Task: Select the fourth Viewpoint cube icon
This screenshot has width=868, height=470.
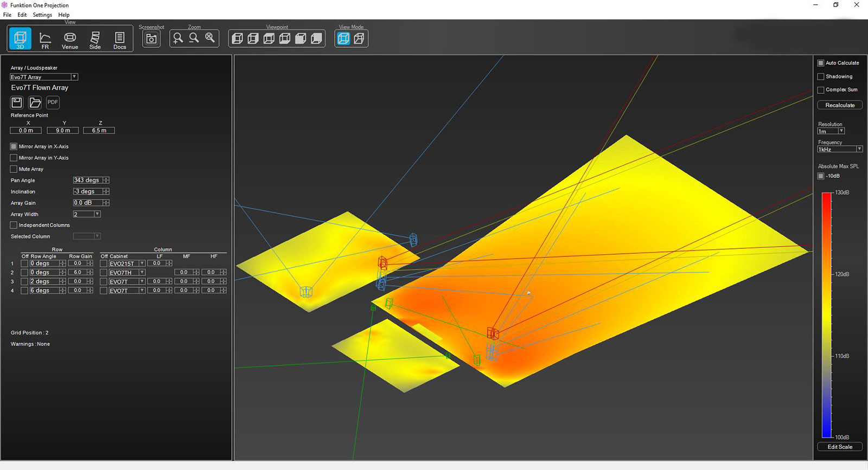Action: pos(285,38)
